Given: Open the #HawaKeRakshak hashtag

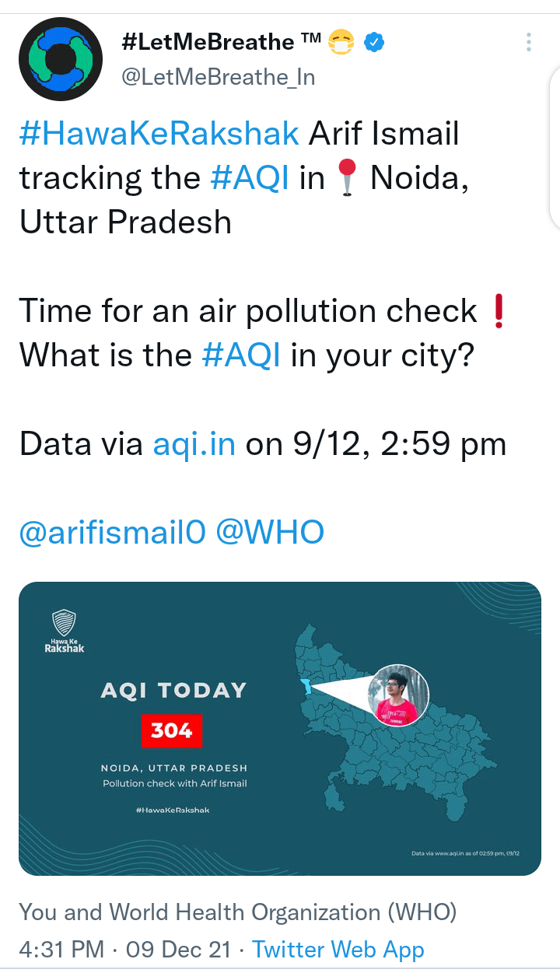Looking at the screenshot, I should (159, 134).
